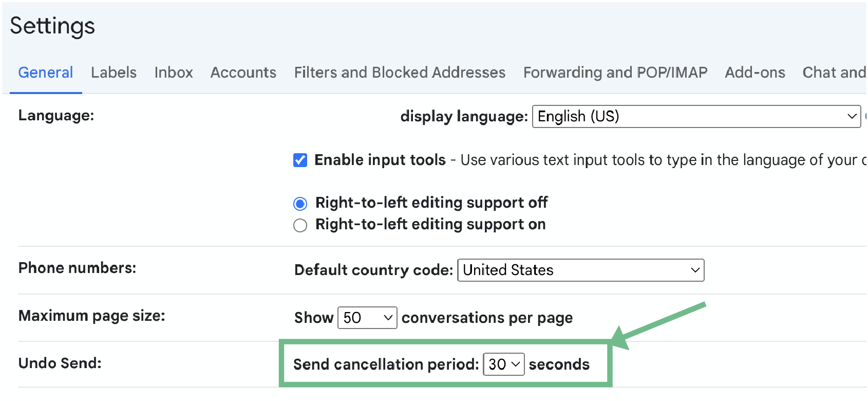The height and width of the screenshot is (401, 868).
Task: Switch to the General tab
Action: [46, 72]
